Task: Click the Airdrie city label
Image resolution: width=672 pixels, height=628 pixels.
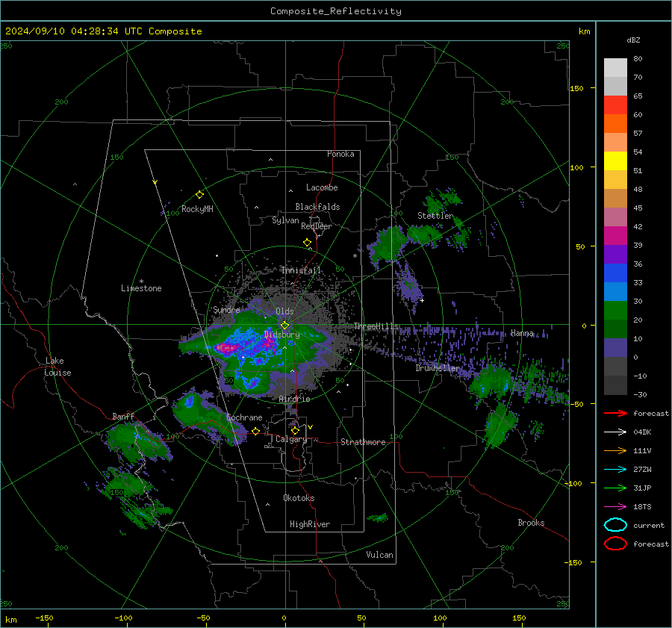Action: [x=294, y=399]
